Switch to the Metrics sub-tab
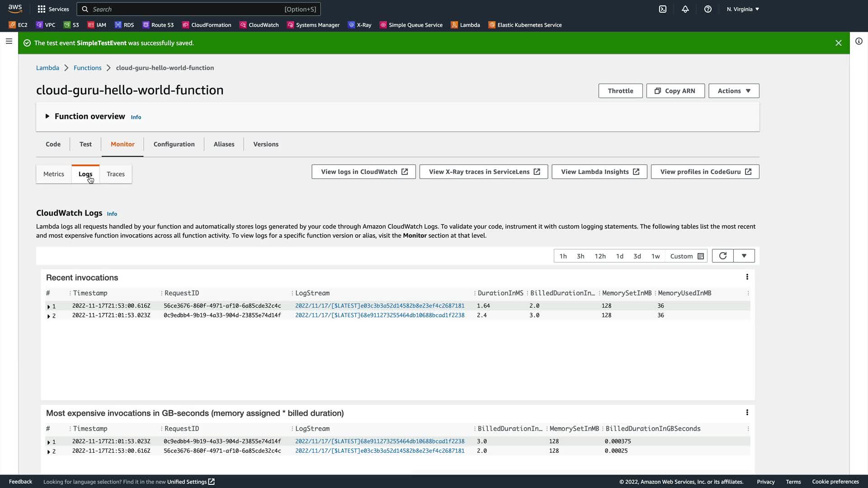 [x=53, y=174]
